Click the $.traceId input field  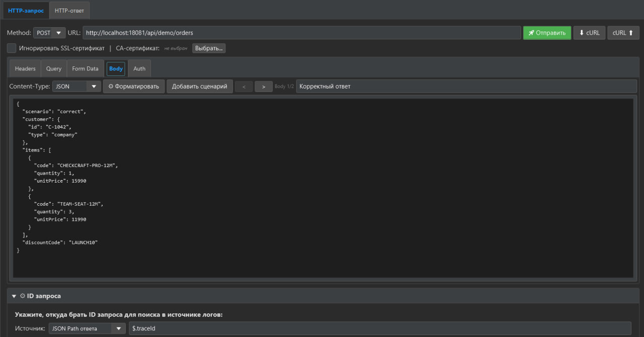[x=380, y=328]
